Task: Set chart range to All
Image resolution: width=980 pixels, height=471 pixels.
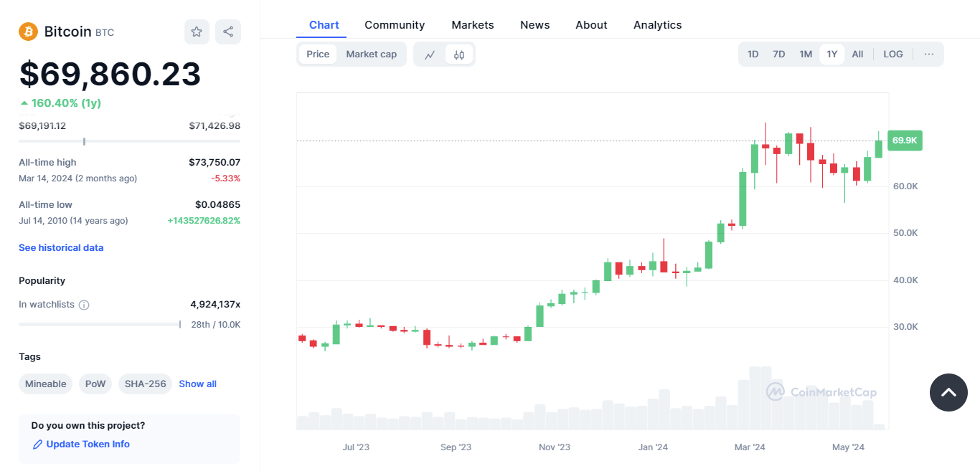Action: 857,54
